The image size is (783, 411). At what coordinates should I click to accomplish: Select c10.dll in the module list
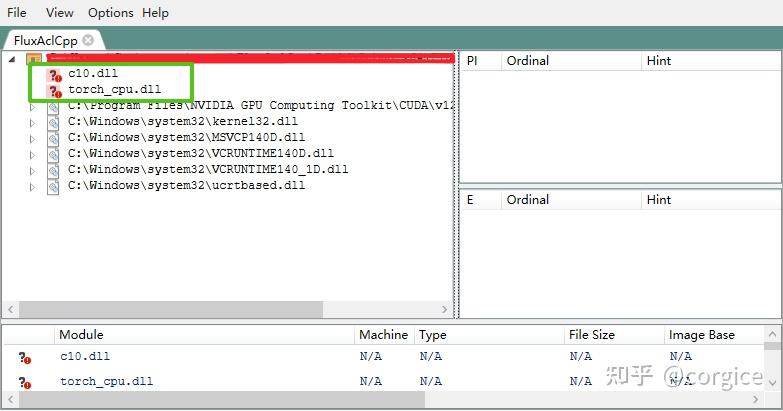coord(85,356)
